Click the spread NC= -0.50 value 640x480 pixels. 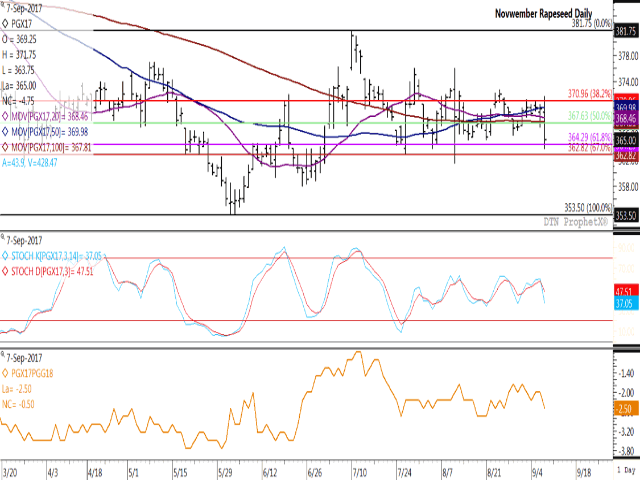(x=18, y=404)
